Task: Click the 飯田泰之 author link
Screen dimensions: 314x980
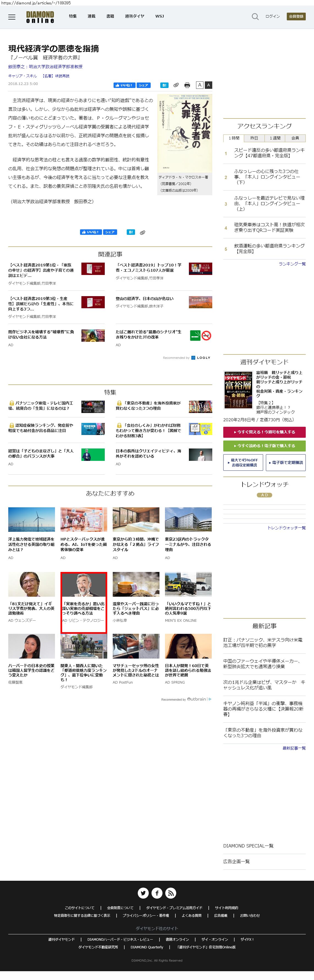Action: click(45, 67)
